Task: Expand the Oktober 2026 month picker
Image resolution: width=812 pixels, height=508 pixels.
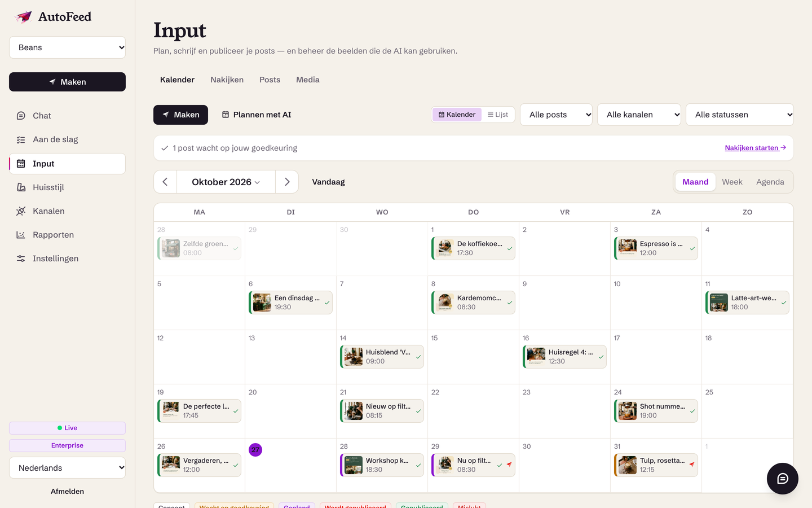Action: 226,182
